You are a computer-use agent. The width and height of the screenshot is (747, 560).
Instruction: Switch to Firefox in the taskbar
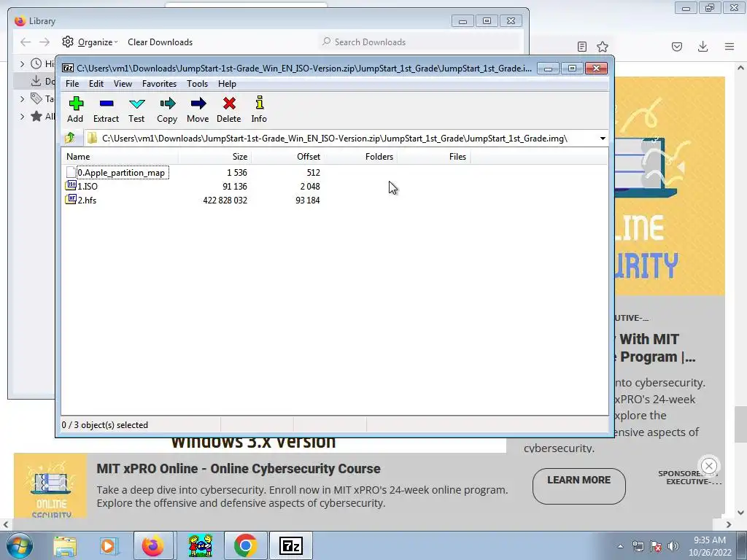click(x=153, y=545)
